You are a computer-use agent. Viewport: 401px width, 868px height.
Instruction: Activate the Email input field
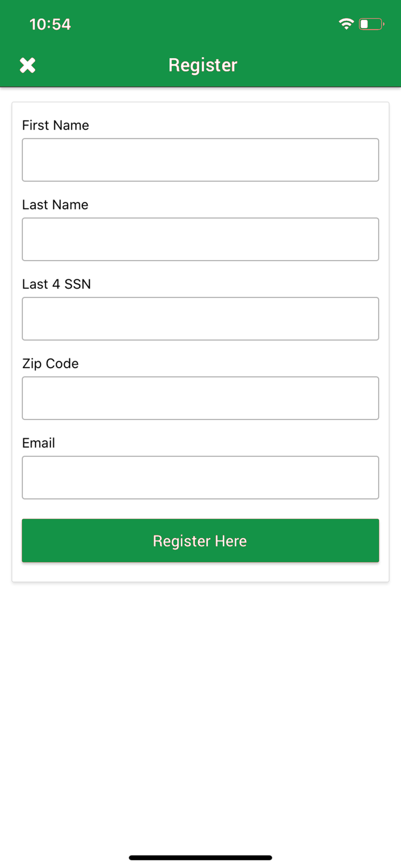pyautogui.click(x=200, y=477)
